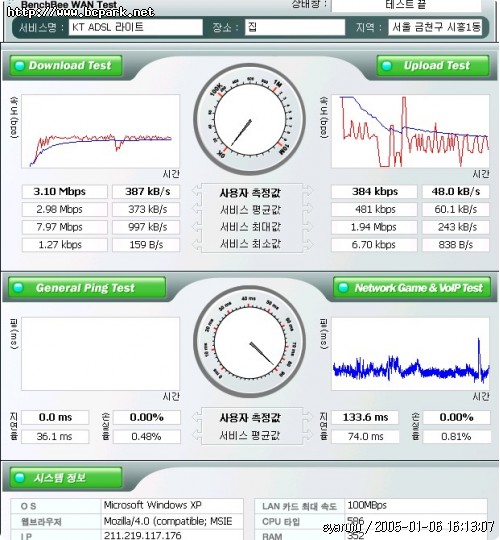Image resolution: width=500 pixels, height=540 pixels.
Task: Click the speed gauge dial
Action: 250,120
